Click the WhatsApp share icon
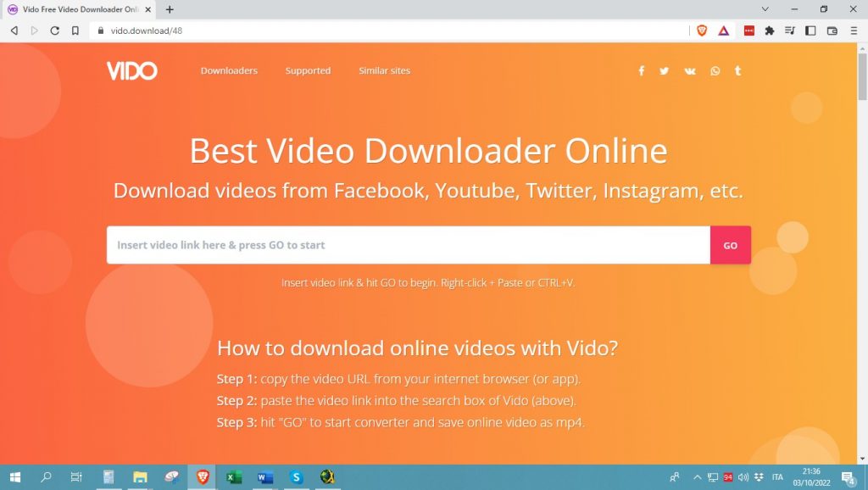868x490 pixels. pyautogui.click(x=715, y=71)
